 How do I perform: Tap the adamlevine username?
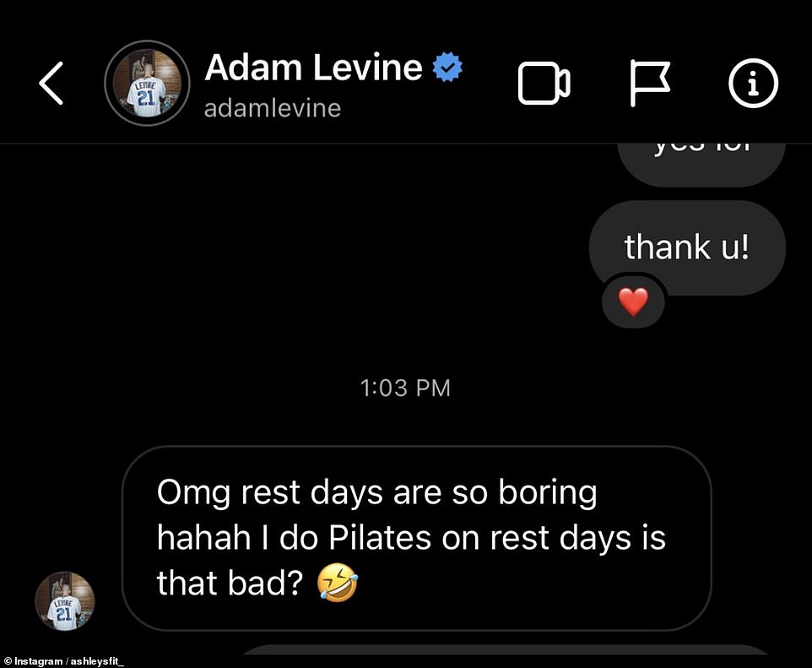coord(273,108)
